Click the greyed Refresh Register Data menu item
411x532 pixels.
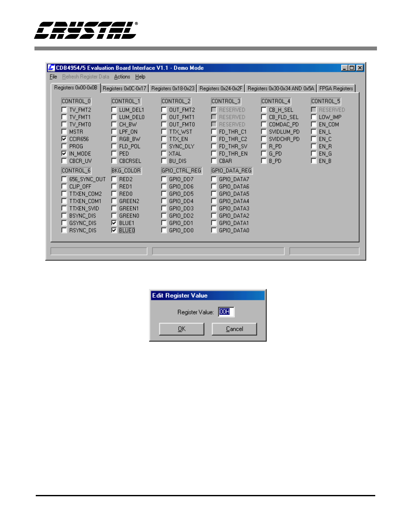click(x=86, y=77)
